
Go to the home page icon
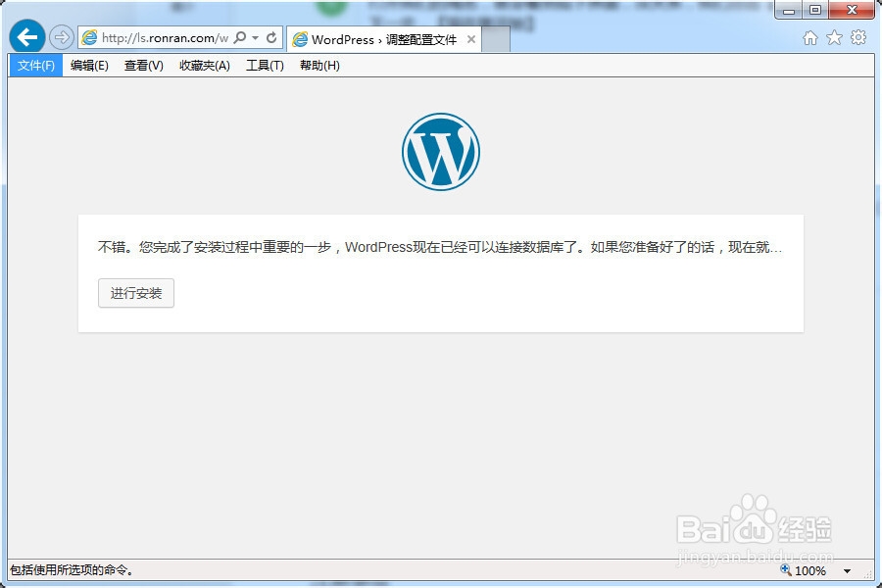[810, 37]
